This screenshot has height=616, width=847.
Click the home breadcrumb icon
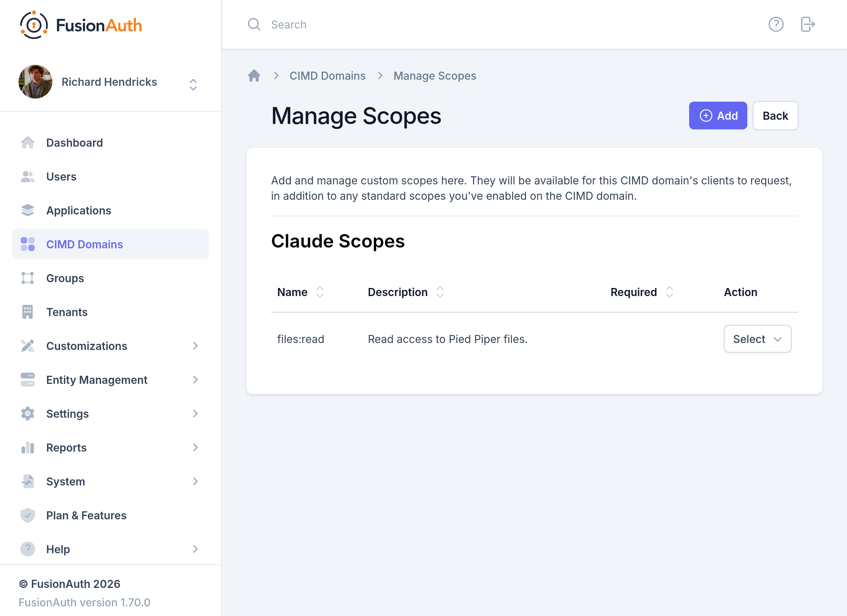[x=254, y=75]
